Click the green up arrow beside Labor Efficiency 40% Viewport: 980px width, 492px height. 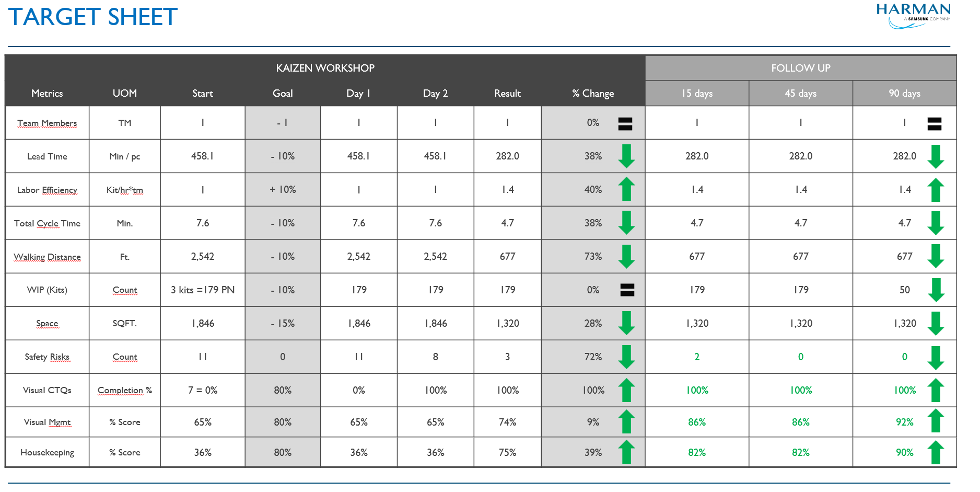626,189
